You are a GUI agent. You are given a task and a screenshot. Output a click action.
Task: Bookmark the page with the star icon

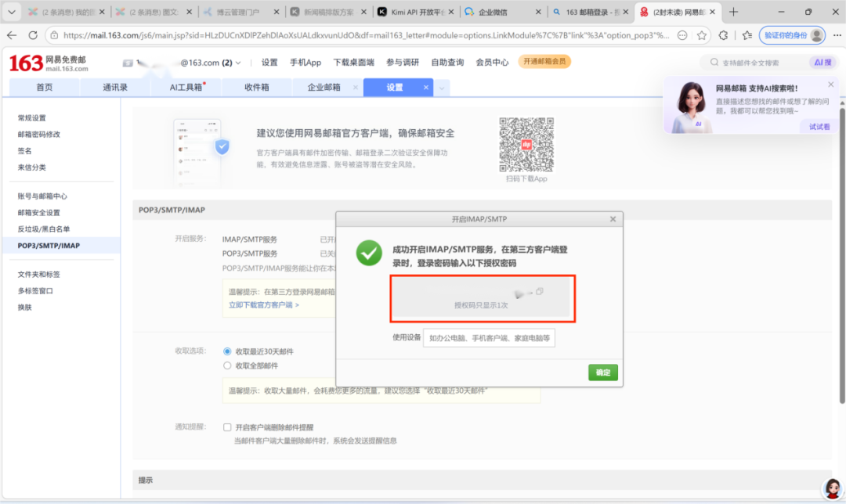click(701, 35)
